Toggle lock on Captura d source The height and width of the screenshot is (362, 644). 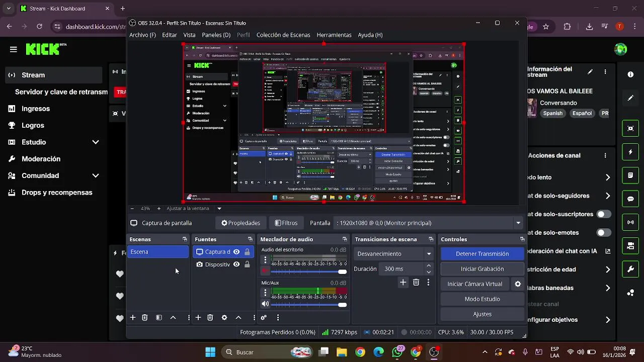pos(247,252)
